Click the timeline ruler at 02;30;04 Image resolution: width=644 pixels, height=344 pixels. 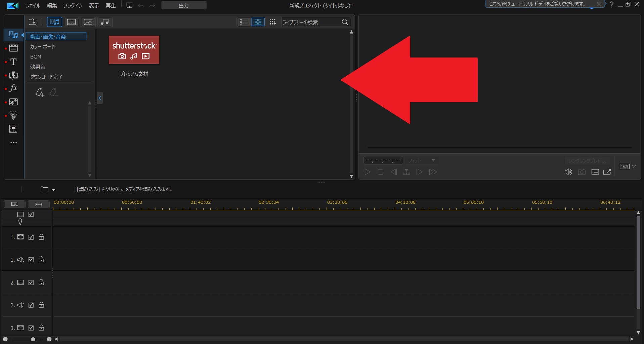click(269, 202)
